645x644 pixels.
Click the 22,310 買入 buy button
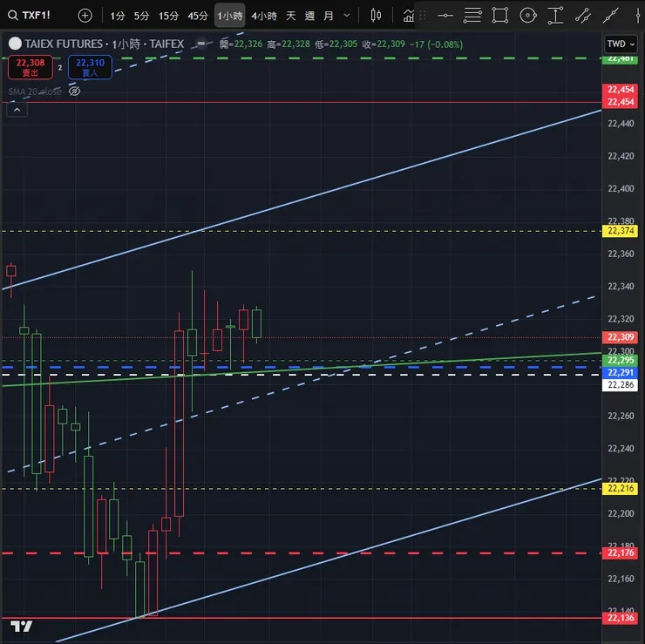pyautogui.click(x=90, y=67)
